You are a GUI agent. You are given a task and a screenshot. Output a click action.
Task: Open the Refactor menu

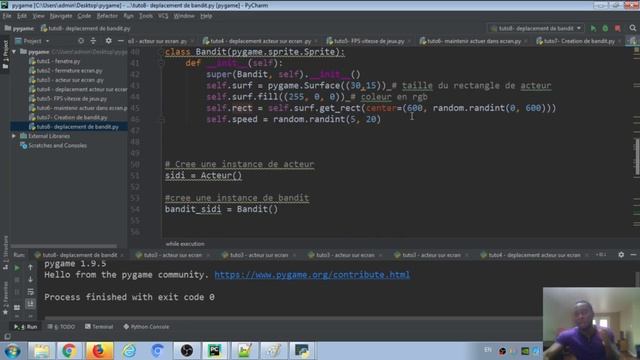[x=107, y=16]
